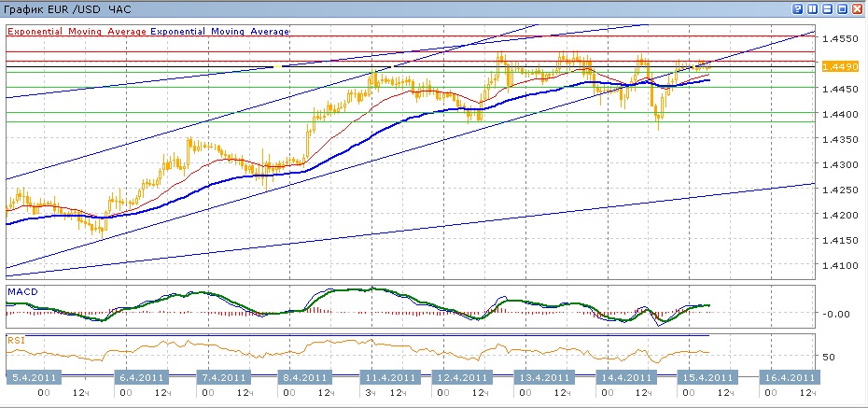Click the vertical split window icon

click(812, 8)
